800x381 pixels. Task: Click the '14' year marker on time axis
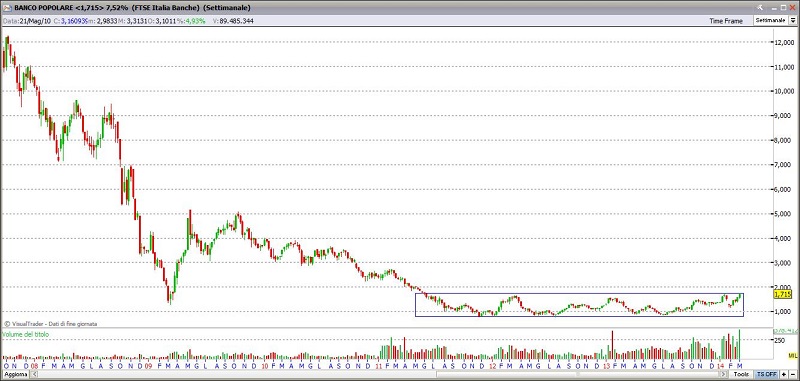(720, 366)
